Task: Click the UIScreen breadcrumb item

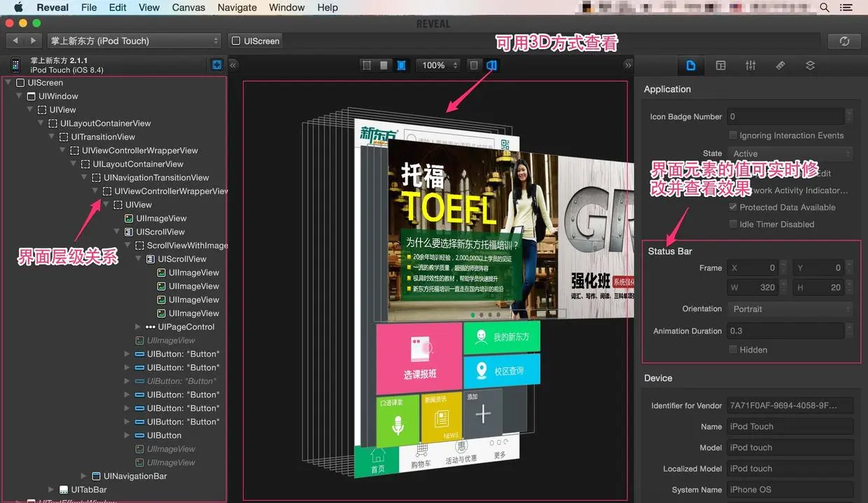Action: 255,41
